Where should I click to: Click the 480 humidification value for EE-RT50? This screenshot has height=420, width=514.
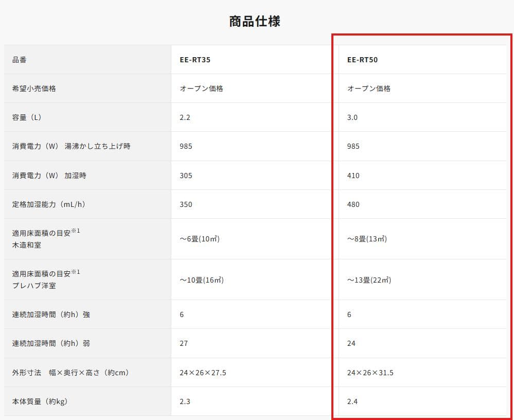(x=353, y=204)
